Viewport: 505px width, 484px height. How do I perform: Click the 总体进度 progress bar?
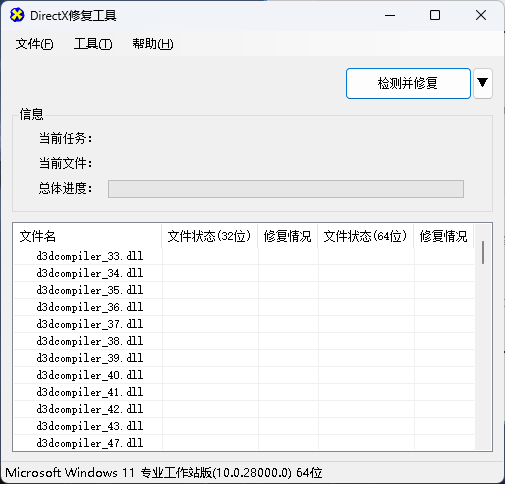coord(286,189)
